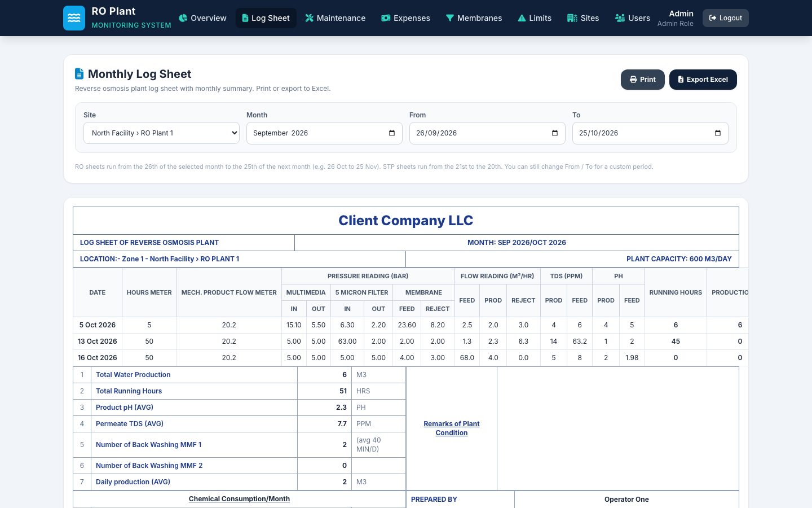Click the Admin user name in header
The image size is (812, 508).
[x=681, y=14]
